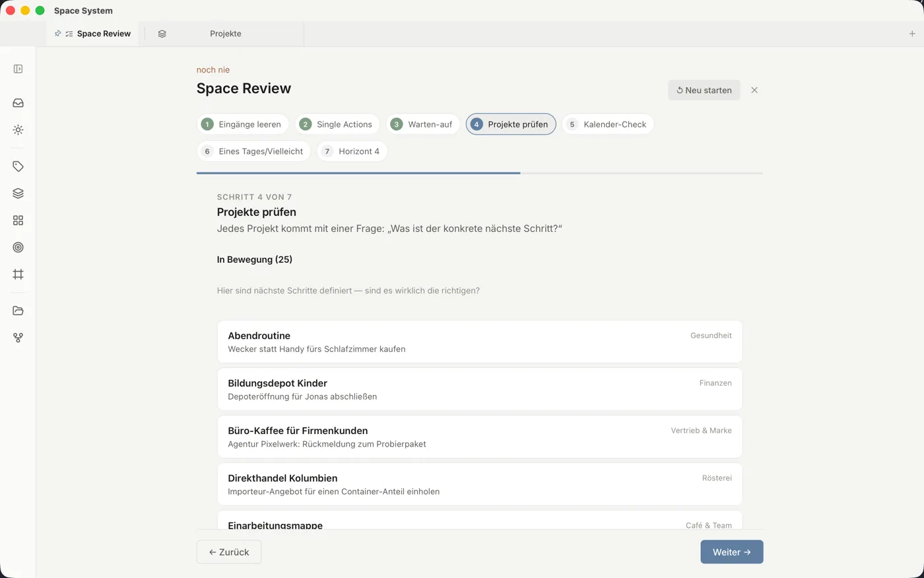
Task: Open the sun icon view in sidebar
Action: click(x=18, y=130)
